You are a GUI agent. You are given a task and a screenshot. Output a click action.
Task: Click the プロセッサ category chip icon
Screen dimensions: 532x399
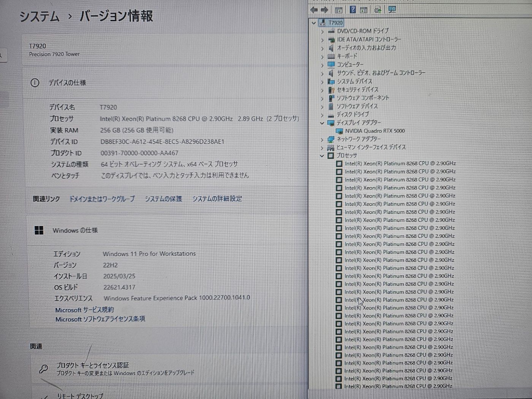pyautogui.click(x=331, y=155)
